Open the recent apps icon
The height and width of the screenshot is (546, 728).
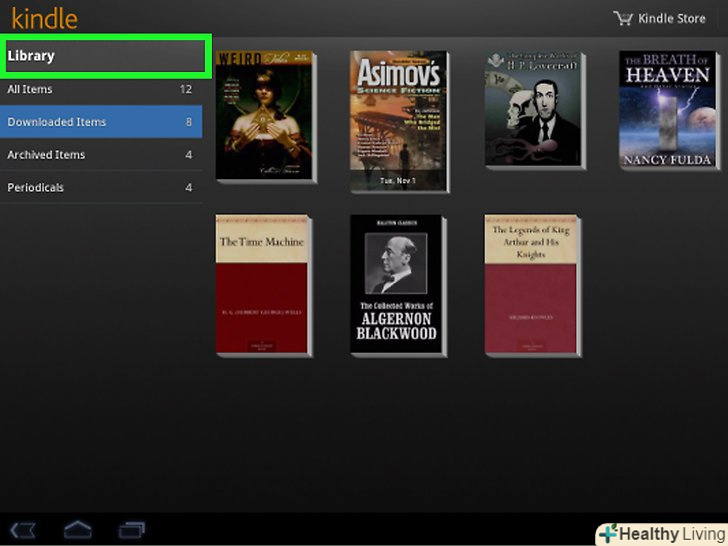(132, 530)
